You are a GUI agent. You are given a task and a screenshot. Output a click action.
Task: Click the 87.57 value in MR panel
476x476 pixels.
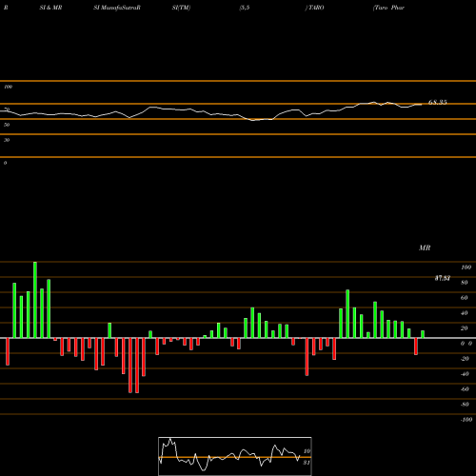coord(443,278)
